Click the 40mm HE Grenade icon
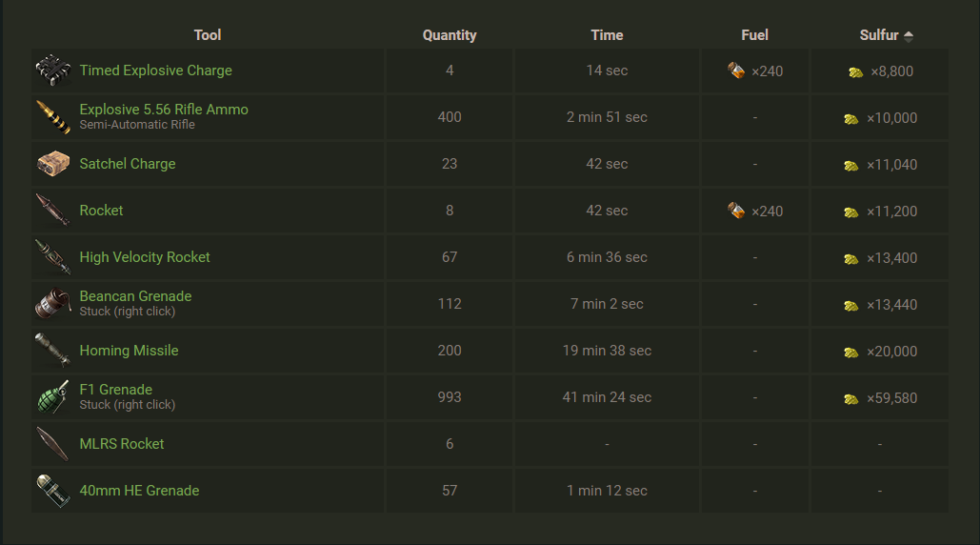Screen dimensions: 980x545 [x=53, y=491]
